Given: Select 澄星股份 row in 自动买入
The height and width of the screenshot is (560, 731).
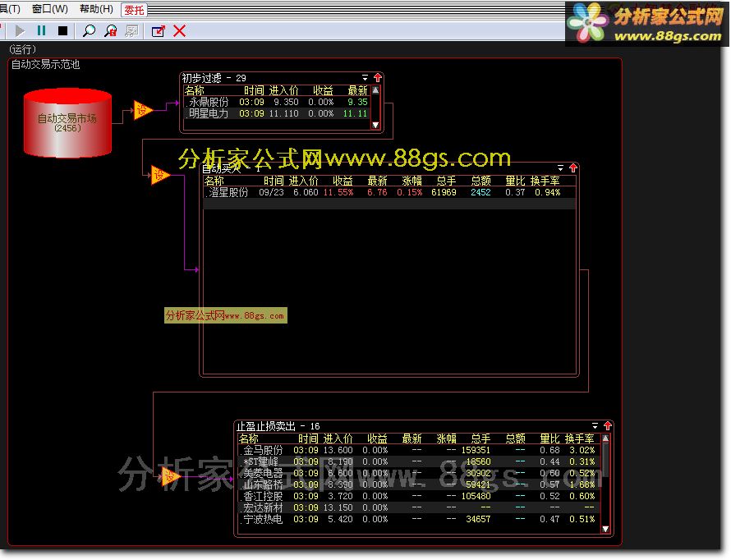Looking at the screenshot, I should click(389, 192).
